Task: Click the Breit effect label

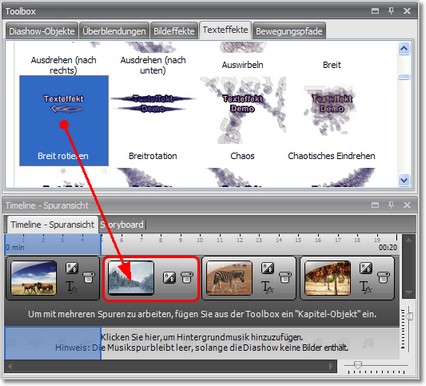Action: tap(332, 65)
